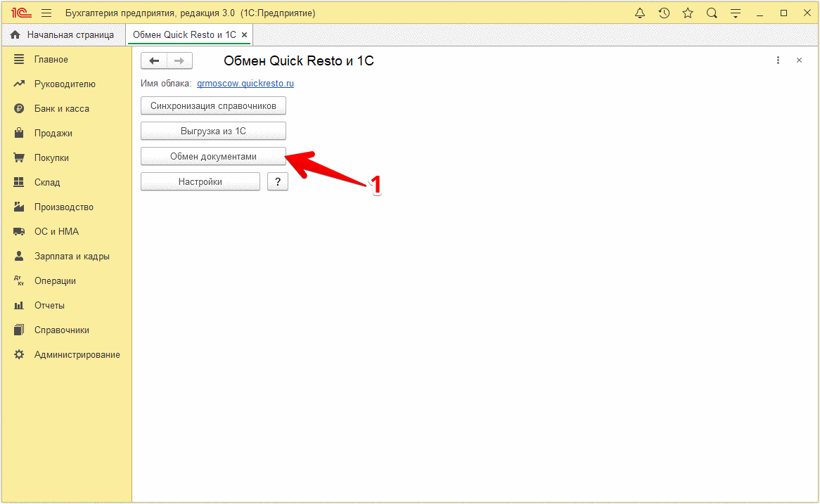Go back with the left arrow button

tap(154, 60)
